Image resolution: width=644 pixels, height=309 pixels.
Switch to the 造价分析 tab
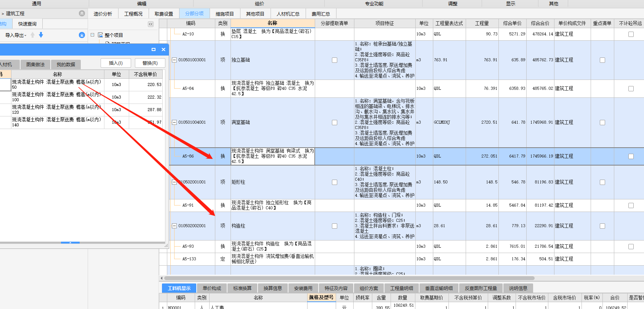point(103,14)
